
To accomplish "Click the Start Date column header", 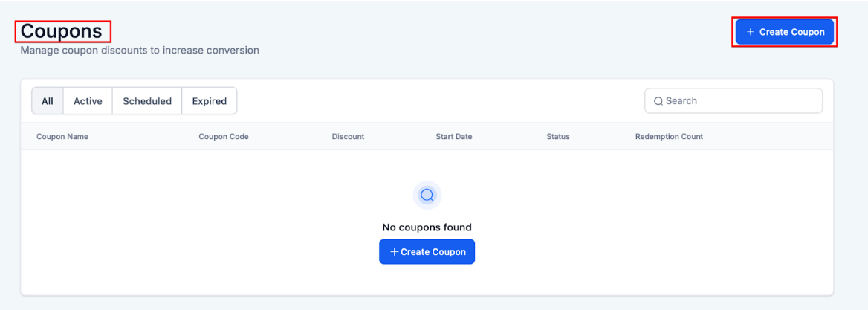I will coord(453,137).
